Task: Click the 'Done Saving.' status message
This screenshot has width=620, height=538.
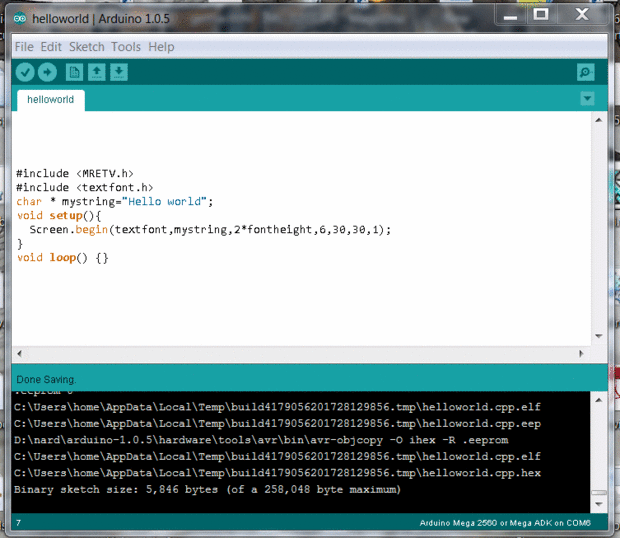Action: pos(46,380)
